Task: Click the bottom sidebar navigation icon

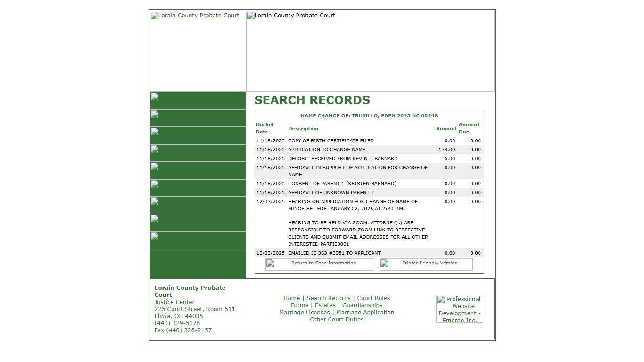Action: pyautogui.click(x=154, y=237)
